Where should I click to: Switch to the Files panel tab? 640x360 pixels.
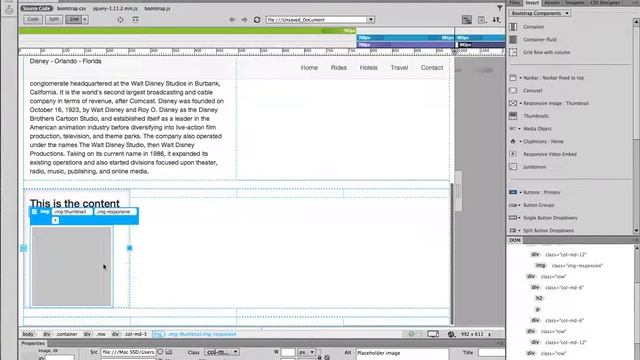click(x=514, y=3)
